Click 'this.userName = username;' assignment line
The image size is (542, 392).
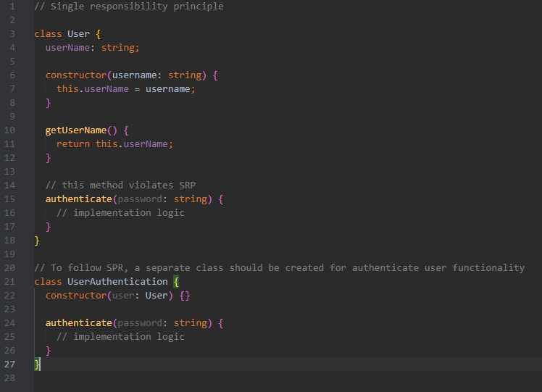pos(126,89)
